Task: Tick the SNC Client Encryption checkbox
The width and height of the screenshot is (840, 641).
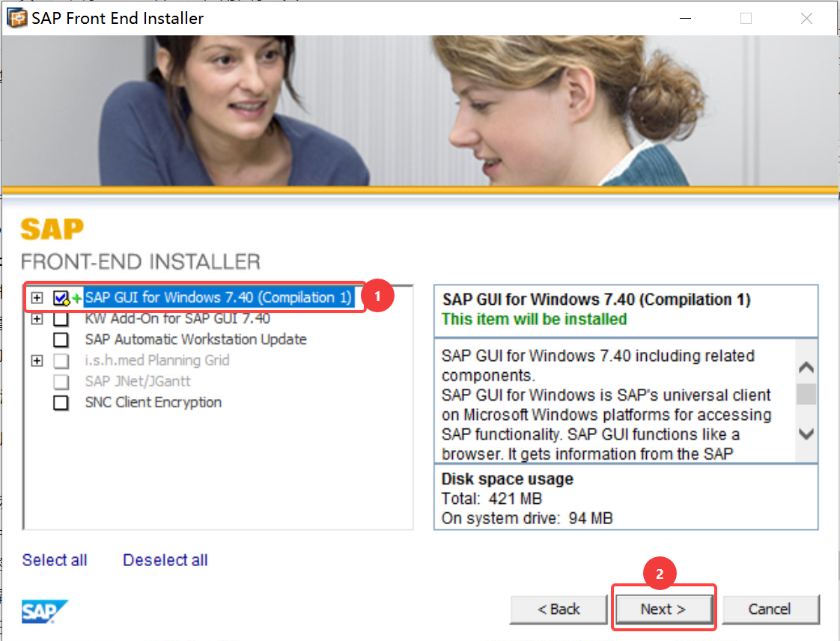Action: click(x=61, y=403)
